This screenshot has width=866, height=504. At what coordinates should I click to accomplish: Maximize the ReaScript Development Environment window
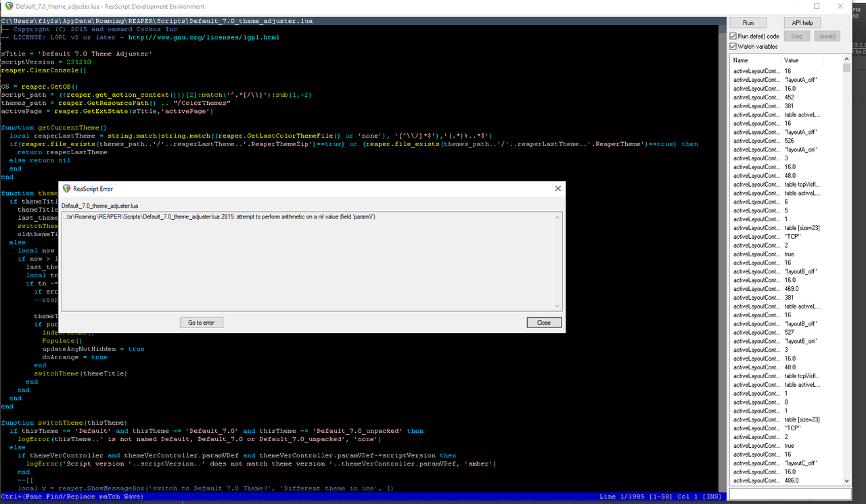click(x=817, y=6)
